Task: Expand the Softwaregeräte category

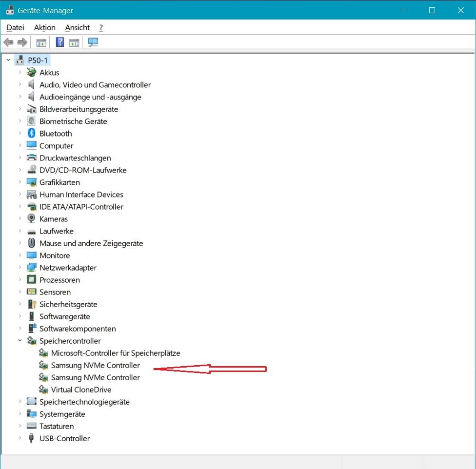Action: 20,316
